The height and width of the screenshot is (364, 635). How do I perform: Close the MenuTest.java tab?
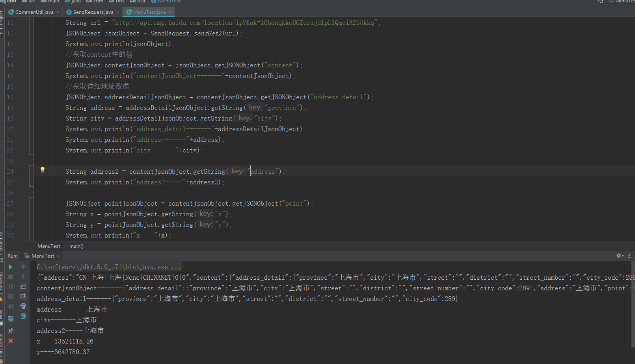tap(170, 12)
